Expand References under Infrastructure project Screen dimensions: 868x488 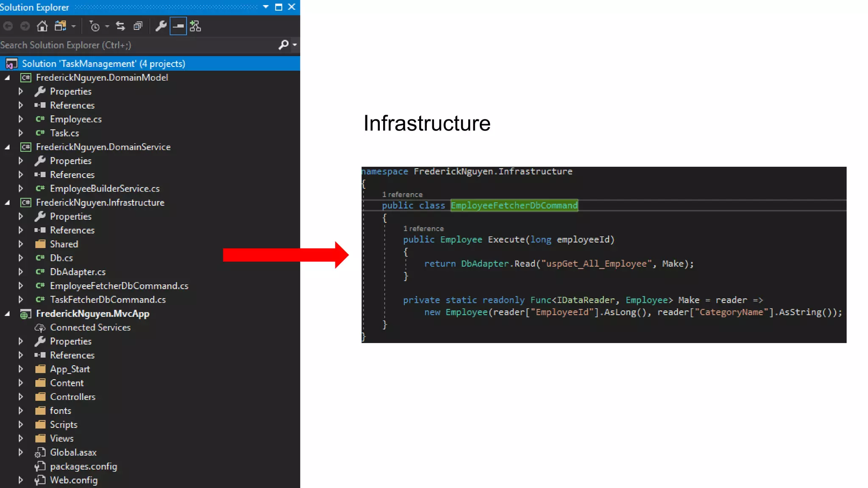point(20,230)
